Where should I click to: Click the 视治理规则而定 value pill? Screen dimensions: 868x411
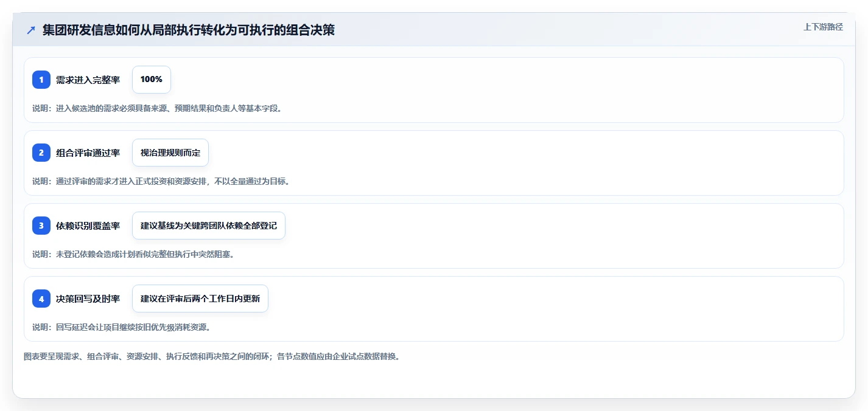tap(170, 153)
